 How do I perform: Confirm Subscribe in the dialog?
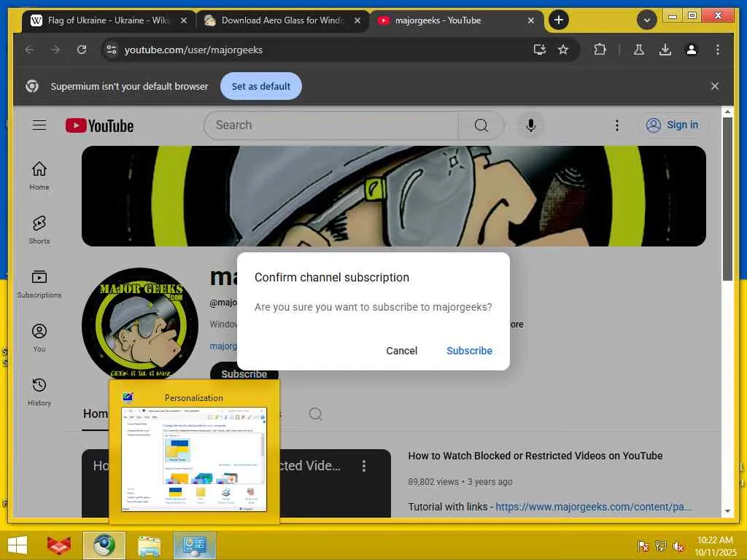tap(469, 351)
